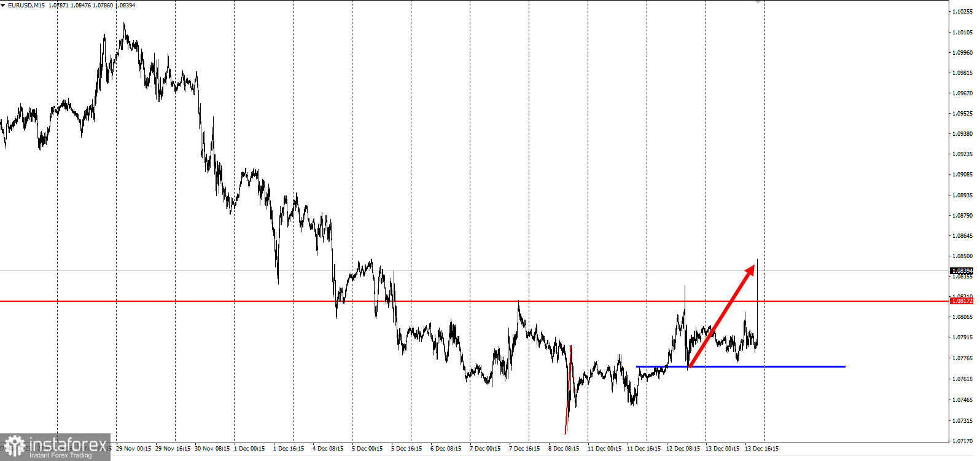Click time axis label 30 Nov 08:15
The height and width of the screenshot is (461, 980).
(x=212, y=449)
